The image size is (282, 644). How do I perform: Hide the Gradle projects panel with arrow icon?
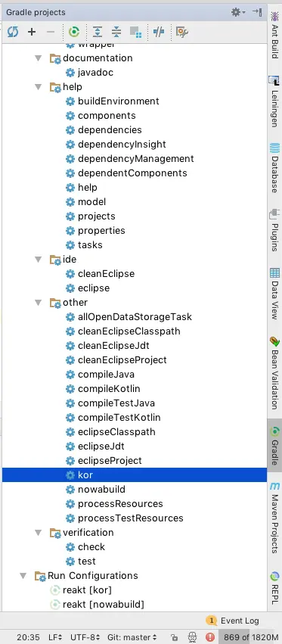[x=257, y=12]
